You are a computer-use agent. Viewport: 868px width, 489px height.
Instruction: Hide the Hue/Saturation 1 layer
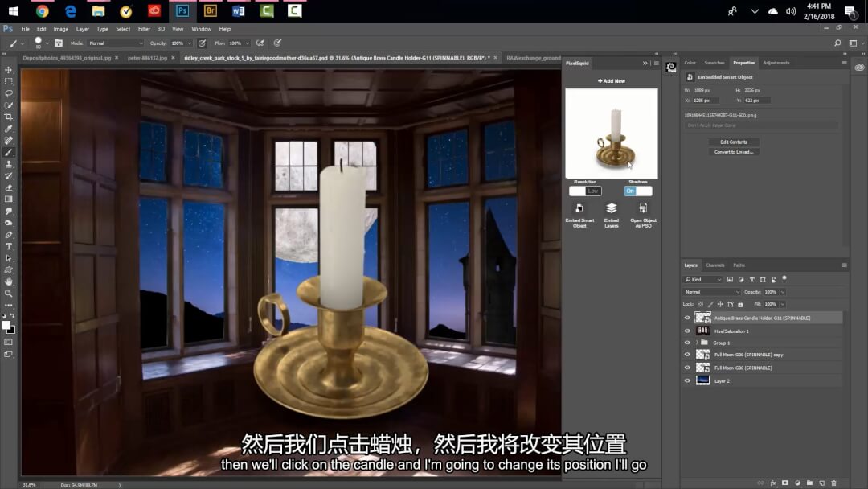pyautogui.click(x=687, y=331)
